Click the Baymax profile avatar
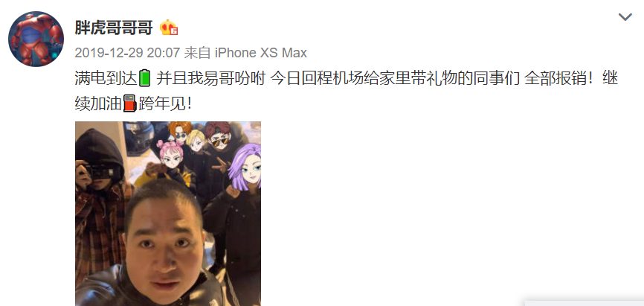Viewport: 644px width, 306px height. coord(36,39)
